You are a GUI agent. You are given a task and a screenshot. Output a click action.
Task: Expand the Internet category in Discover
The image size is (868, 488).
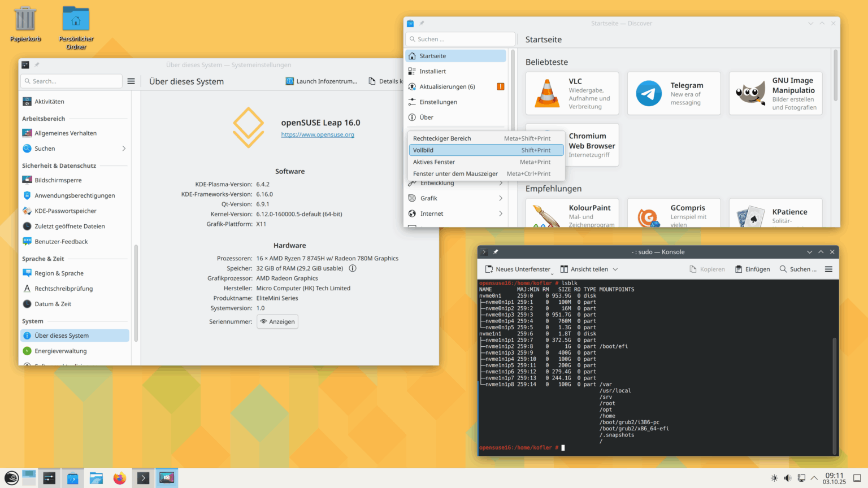tap(432, 213)
